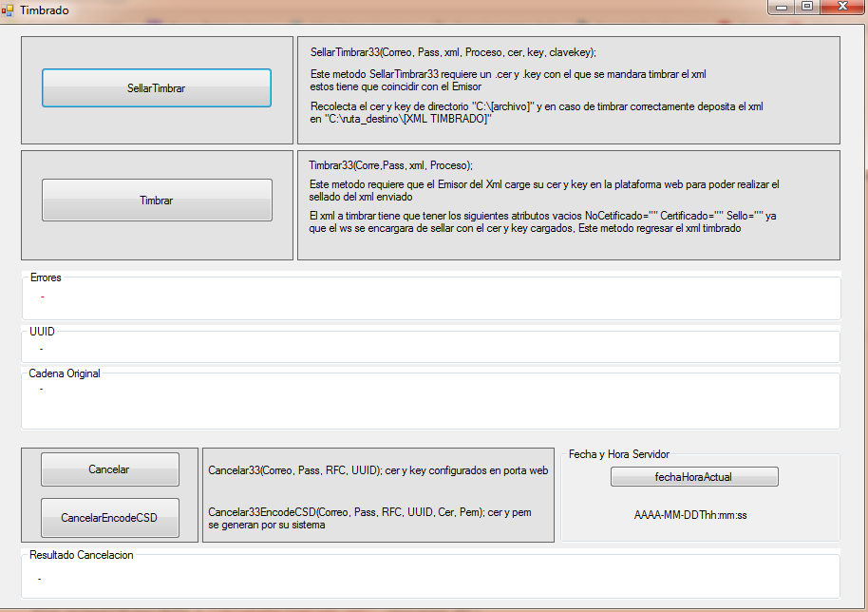Screen dimensions: 868x612
Task: Click the SellarTimbrar33 method signature text
Action: (453, 52)
